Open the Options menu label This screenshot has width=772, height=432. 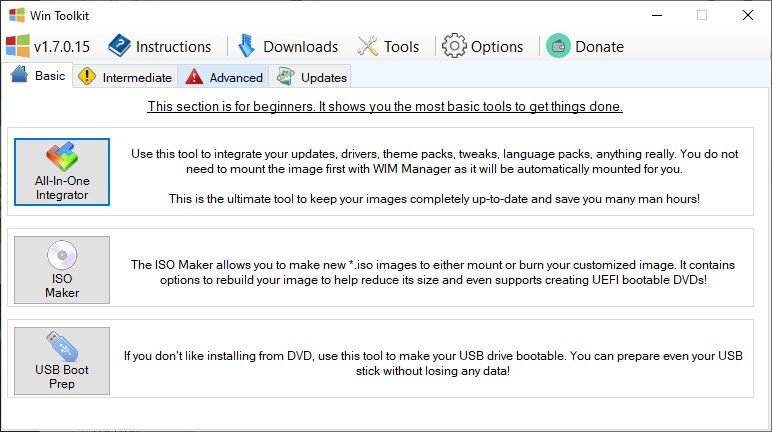[x=497, y=47]
